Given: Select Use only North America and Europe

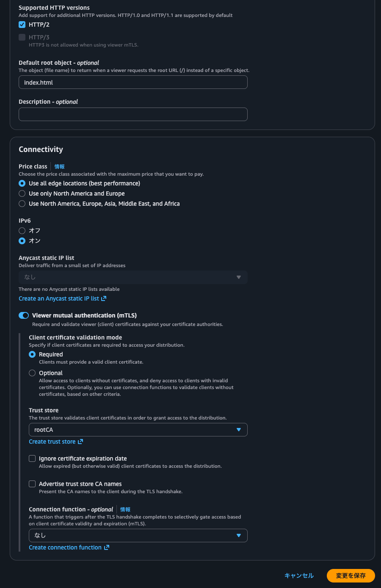Looking at the screenshot, I should [22, 193].
